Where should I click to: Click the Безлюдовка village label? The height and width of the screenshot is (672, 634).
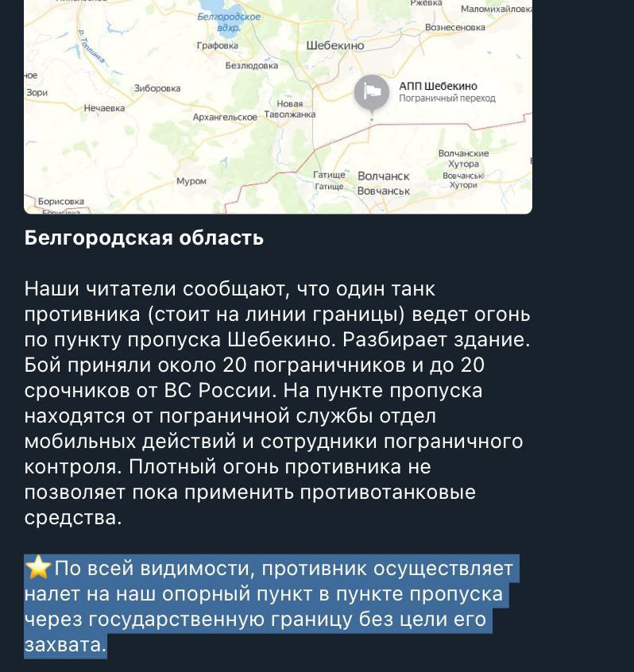pyautogui.click(x=252, y=66)
